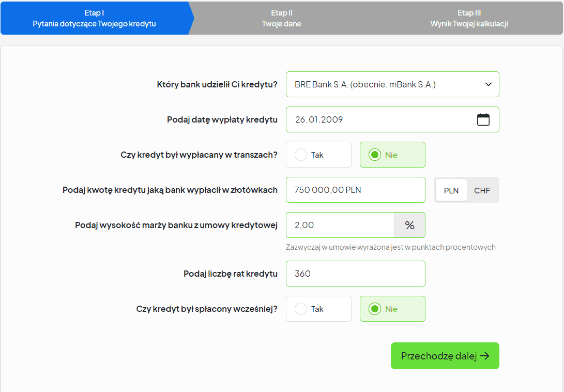Click the 'Przechodzę dalej' button
This screenshot has height=392, width=564.
point(445,356)
